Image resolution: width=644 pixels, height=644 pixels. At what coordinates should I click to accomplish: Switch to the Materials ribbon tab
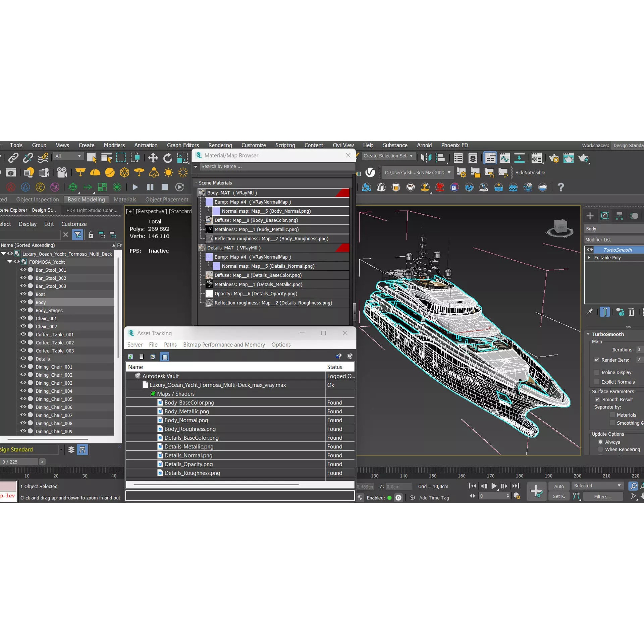pyautogui.click(x=125, y=199)
